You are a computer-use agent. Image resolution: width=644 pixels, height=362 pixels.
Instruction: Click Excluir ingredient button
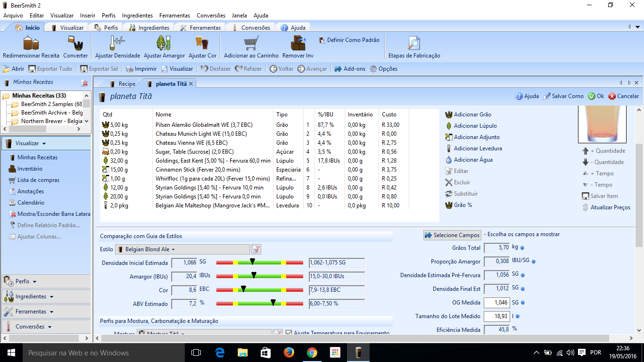[457, 182]
